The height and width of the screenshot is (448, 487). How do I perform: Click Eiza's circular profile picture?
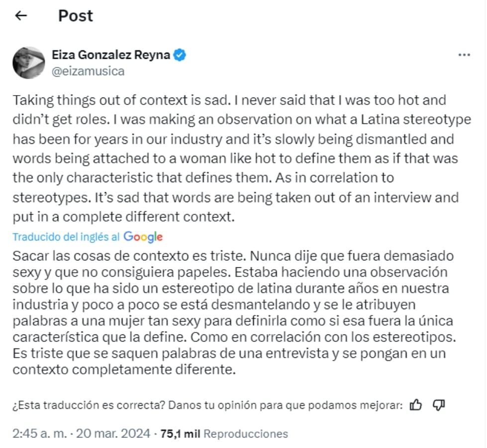[x=29, y=62]
